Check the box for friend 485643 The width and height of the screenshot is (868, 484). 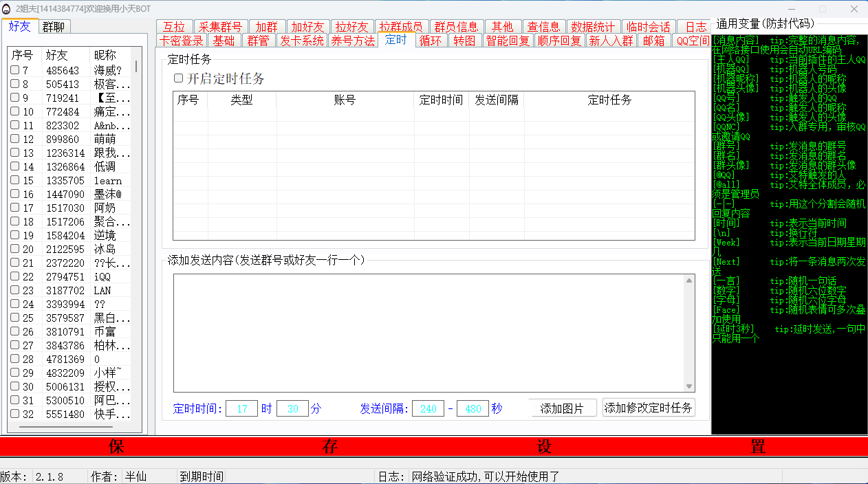(14, 70)
